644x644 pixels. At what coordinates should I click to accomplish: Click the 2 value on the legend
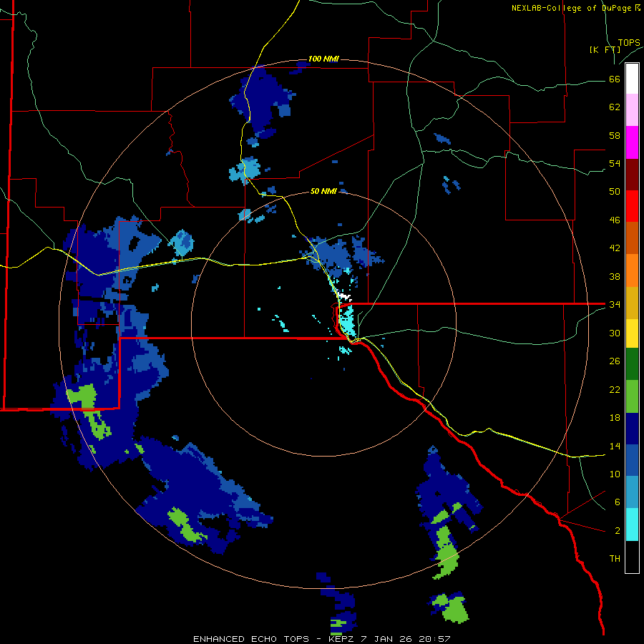click(x=618, y=531)
